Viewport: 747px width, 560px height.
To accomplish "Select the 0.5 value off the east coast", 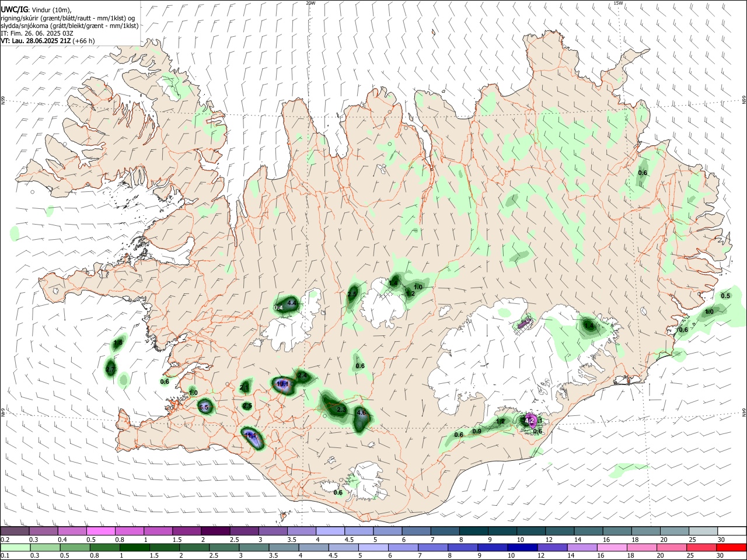I will pyautogui.click(x=725, y=296).
